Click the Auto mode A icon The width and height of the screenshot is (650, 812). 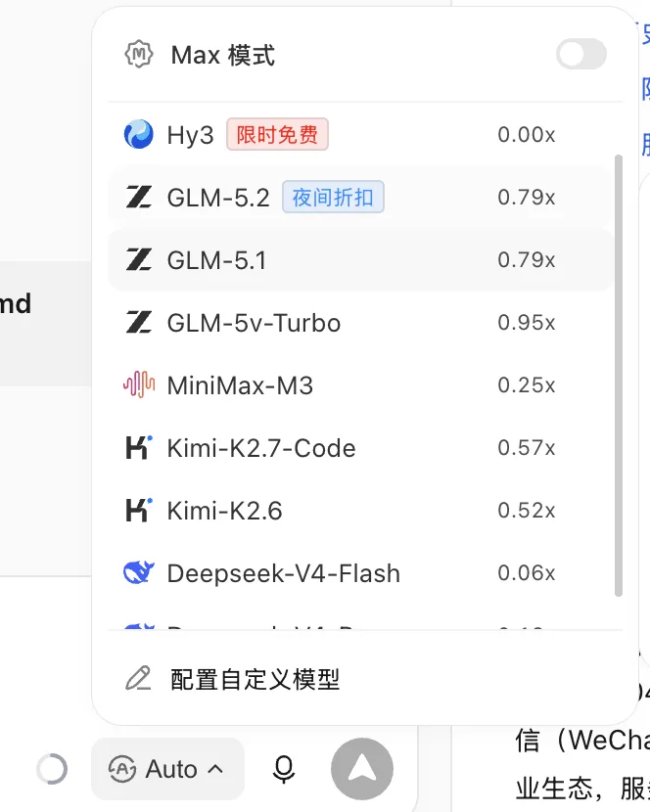click(122, 769)
